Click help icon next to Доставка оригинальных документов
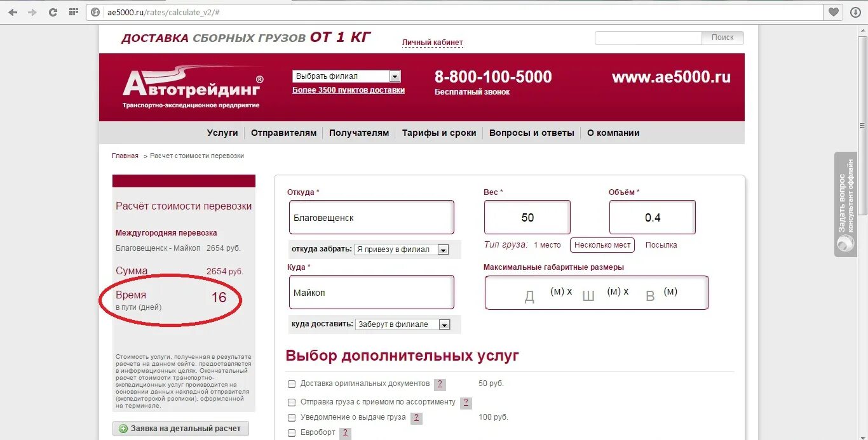Screen dimensions: 868x440 point(440,384)
